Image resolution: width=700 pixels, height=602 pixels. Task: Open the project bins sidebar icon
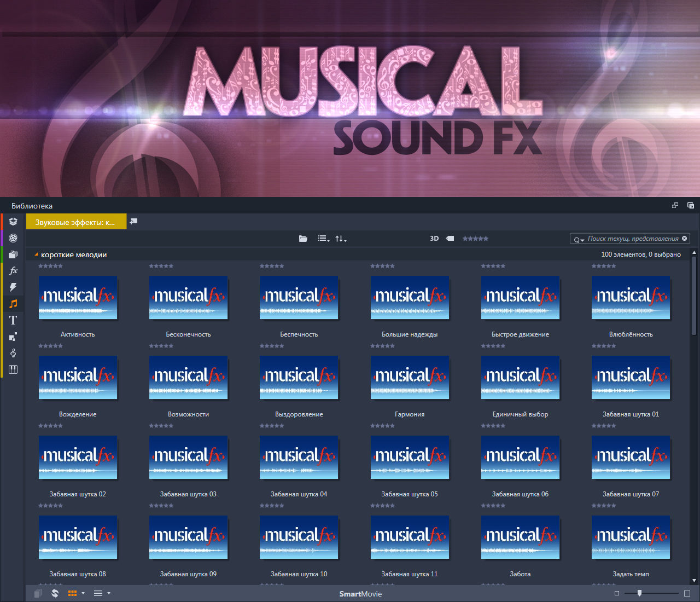click(13, 222)
